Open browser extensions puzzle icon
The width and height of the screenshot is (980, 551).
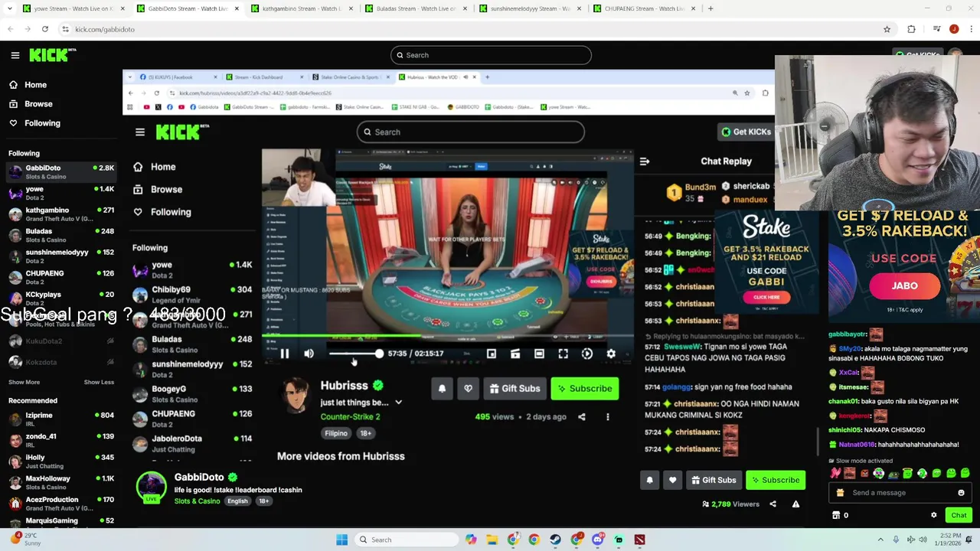tap(911, 29)
